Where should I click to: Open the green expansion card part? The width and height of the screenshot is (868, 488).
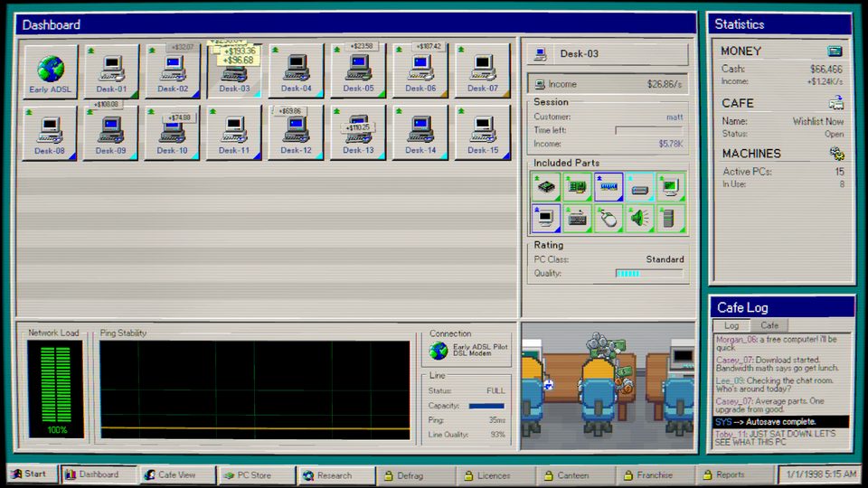click(578, 186)
